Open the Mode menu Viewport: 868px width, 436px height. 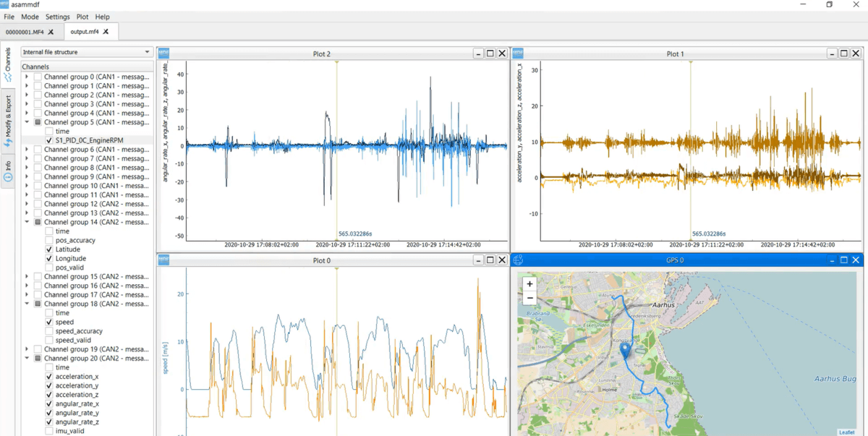coord(30,17)
